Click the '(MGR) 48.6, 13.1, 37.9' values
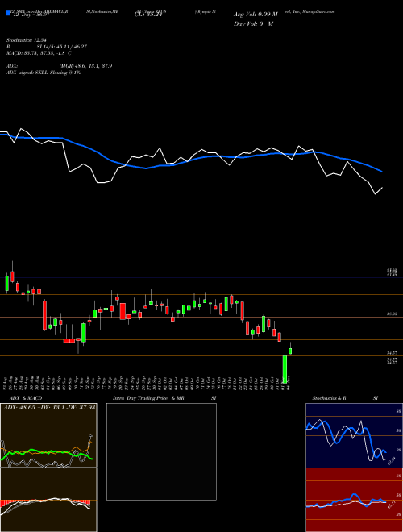403x532 pixels. [85, 66]
